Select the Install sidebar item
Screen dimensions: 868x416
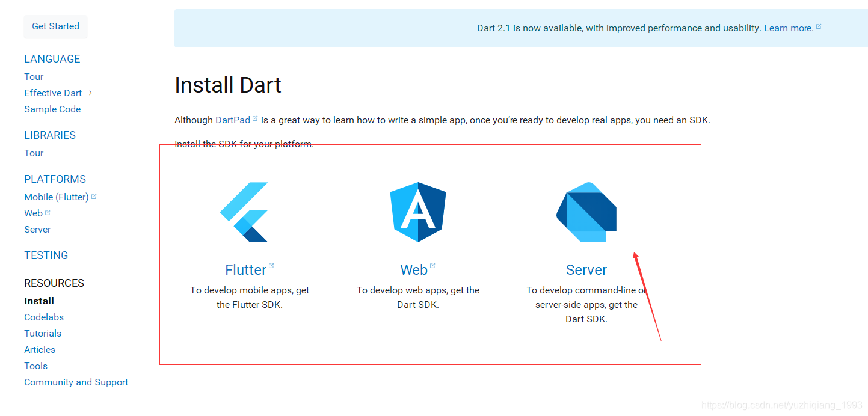coord(39,301)
